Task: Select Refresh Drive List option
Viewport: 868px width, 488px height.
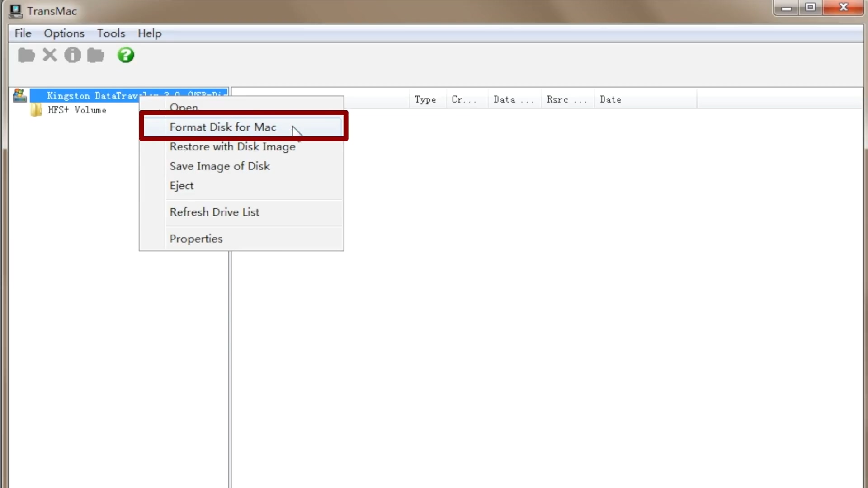Action: 214,212
